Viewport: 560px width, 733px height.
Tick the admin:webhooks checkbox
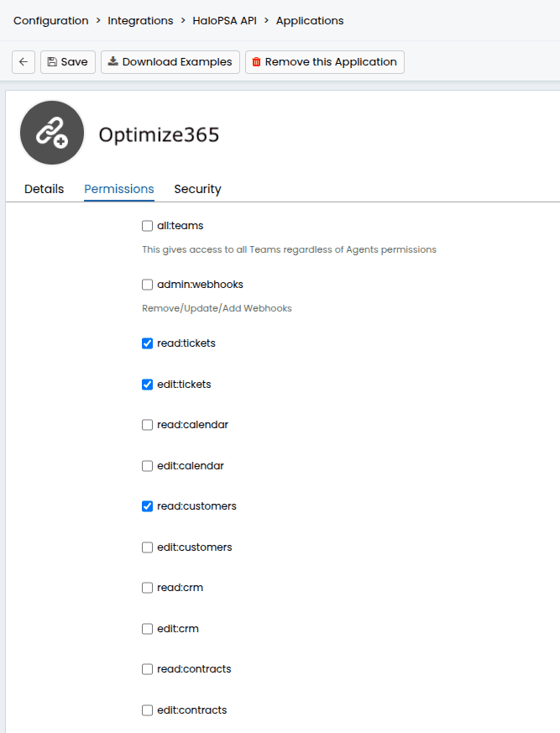(147, 285)
